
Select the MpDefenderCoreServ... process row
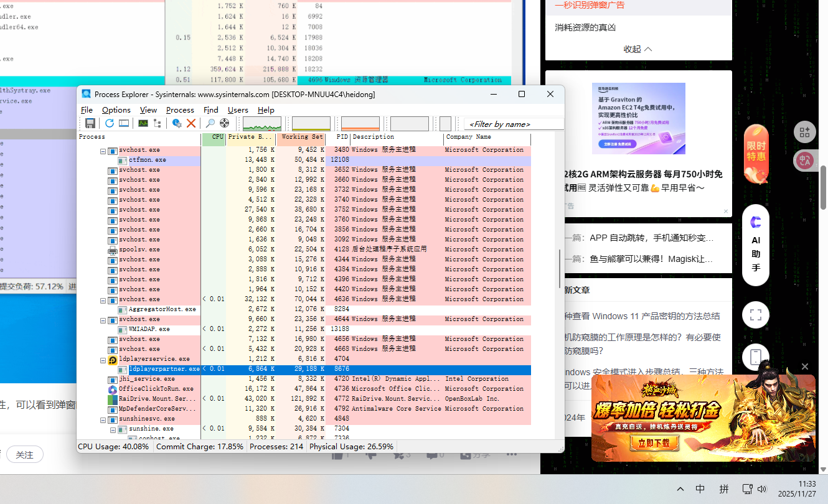pyautogui.click(x=304, y=409)
